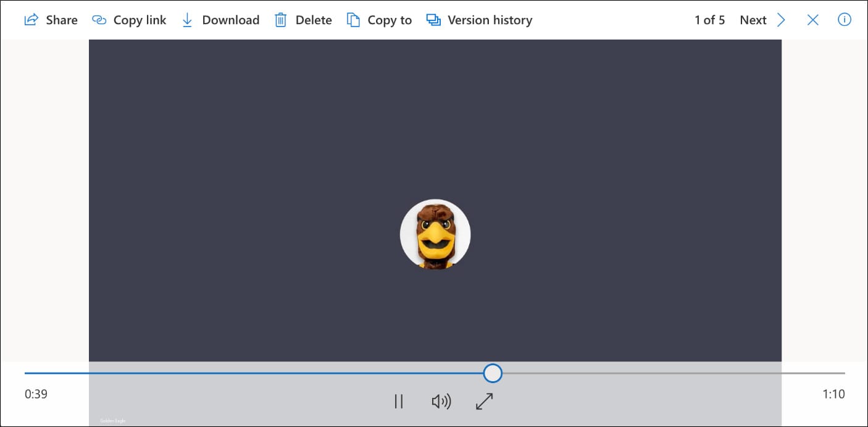The height and width of the screenshot is (427, 868).
Task: Pause the playing video
Action: (399, 402)
